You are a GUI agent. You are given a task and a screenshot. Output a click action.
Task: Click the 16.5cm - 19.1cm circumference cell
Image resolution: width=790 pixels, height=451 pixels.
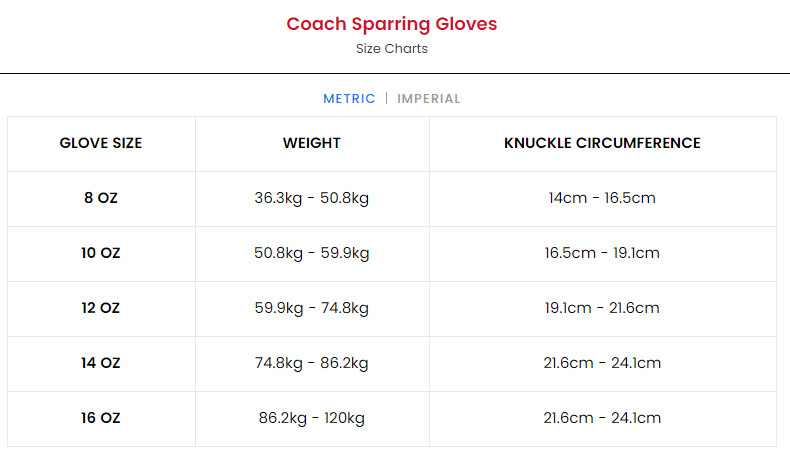(602, 253)
